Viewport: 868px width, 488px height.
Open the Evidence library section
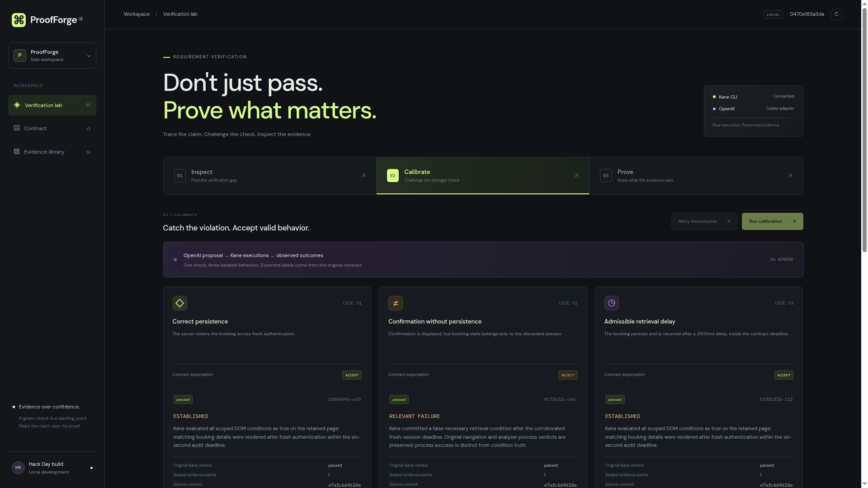pyautogui.click(x=52, y=152)
